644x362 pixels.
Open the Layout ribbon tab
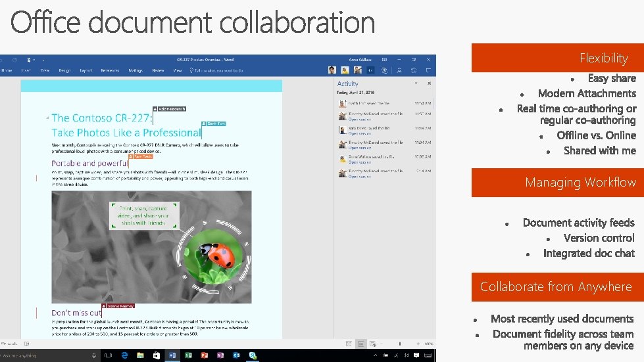pyautogui.click(x=86, y=70)
